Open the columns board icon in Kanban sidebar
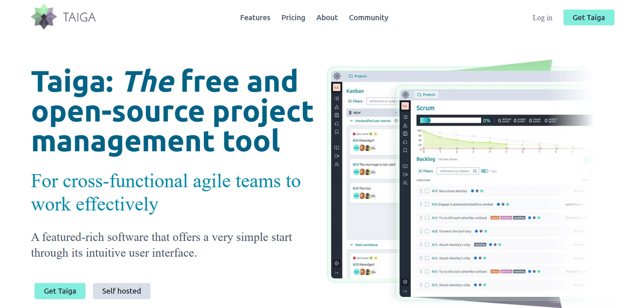Image resolution: width=644 pixels, height=308 pixels. (337, 115)
